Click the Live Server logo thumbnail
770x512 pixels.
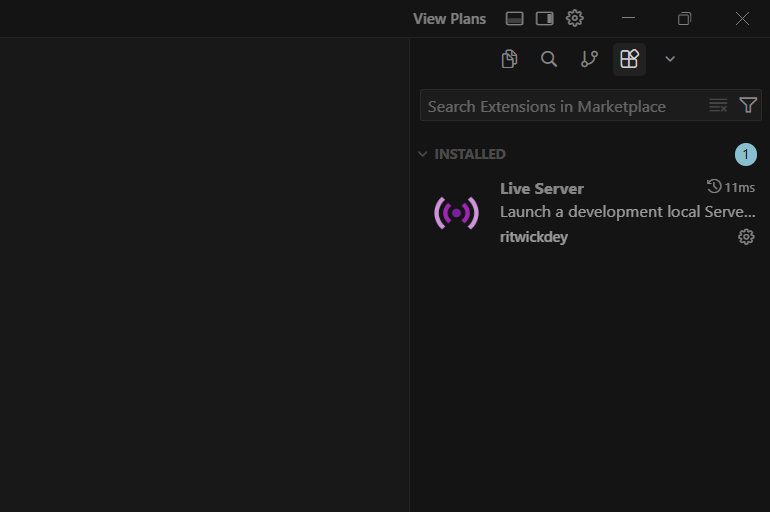pyautogui.click(x=456, y=213)
